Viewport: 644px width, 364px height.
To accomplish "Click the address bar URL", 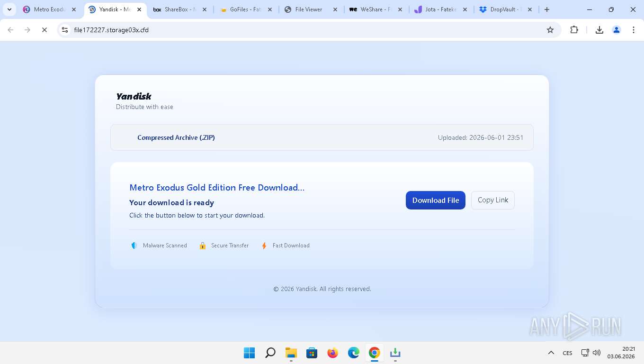I will pos(111,30).
